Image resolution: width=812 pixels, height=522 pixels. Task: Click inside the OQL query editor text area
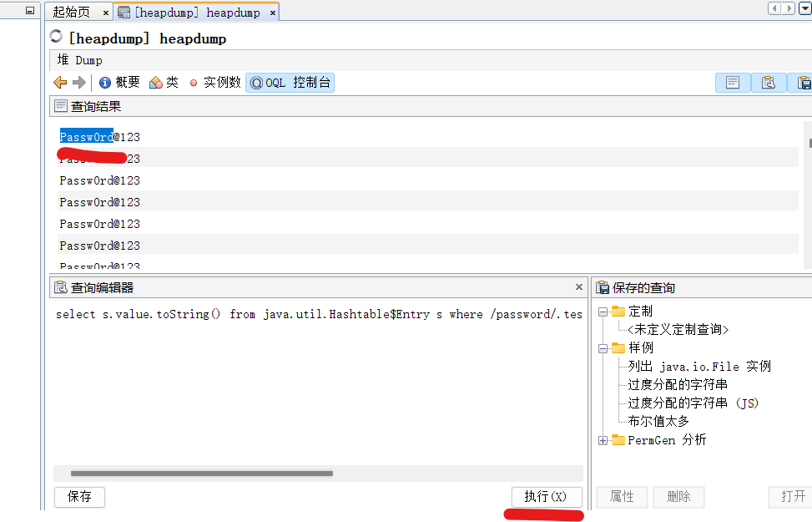click(317, 376)
